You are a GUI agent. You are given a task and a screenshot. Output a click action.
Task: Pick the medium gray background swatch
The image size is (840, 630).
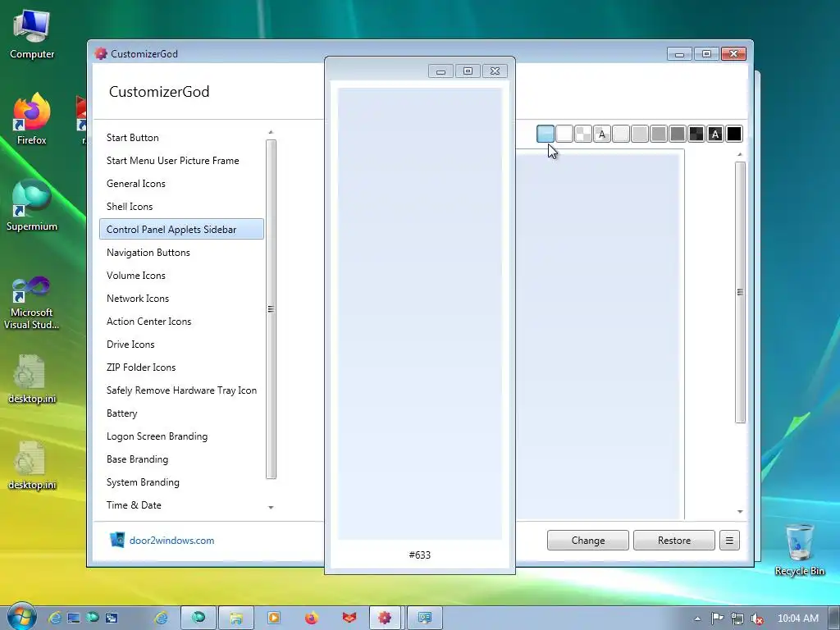(659, 134)
